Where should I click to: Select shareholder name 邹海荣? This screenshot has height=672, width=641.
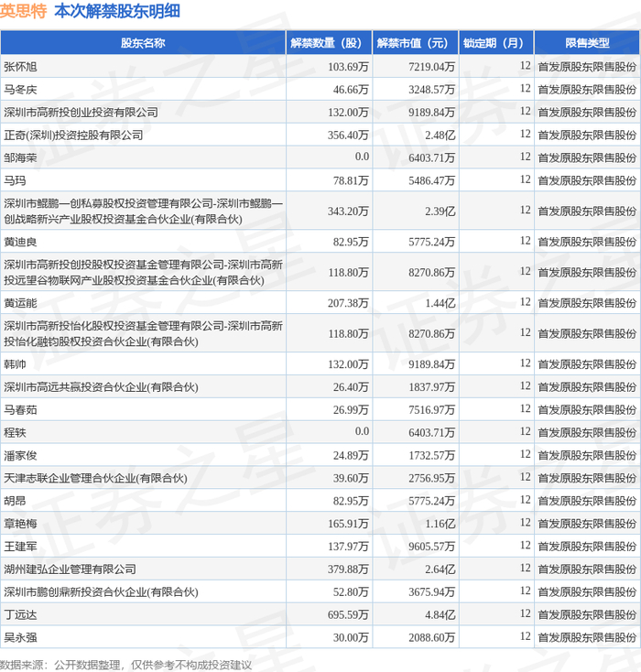pyautogui.click(x=20, y=157)
